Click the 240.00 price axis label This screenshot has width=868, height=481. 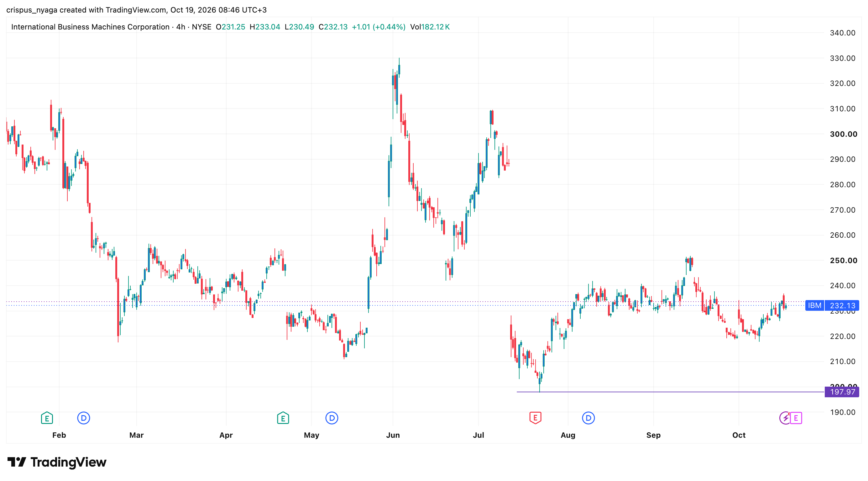click(x=842, y=286)
